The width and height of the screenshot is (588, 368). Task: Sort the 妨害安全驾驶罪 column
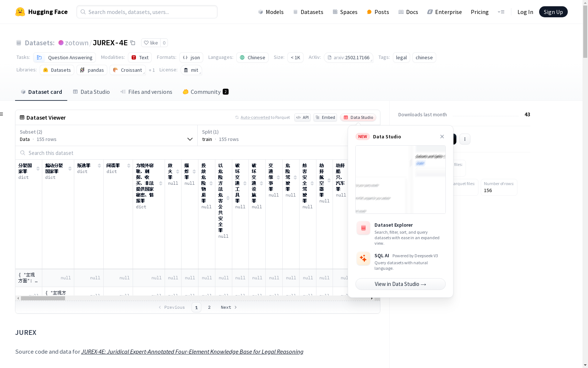tap(312, 183)
